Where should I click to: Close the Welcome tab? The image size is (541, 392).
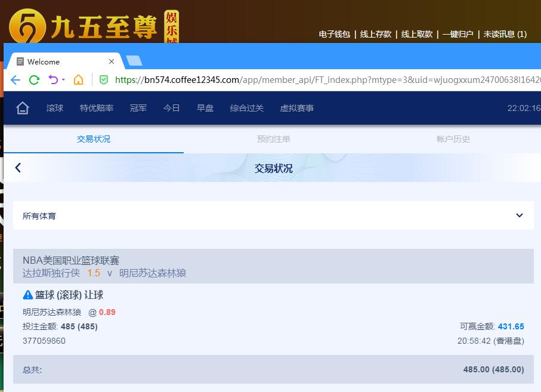(112, 61)
